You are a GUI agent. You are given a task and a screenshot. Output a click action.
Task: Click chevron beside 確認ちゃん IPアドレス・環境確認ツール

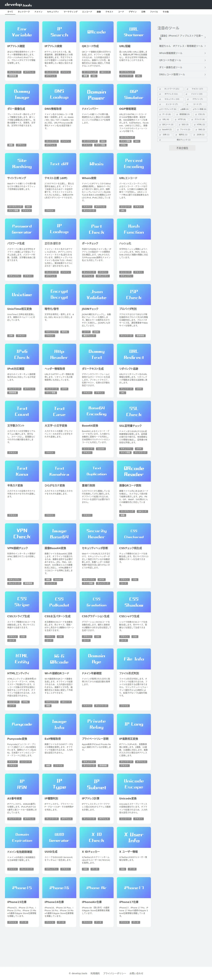click(x=205, y=46)
